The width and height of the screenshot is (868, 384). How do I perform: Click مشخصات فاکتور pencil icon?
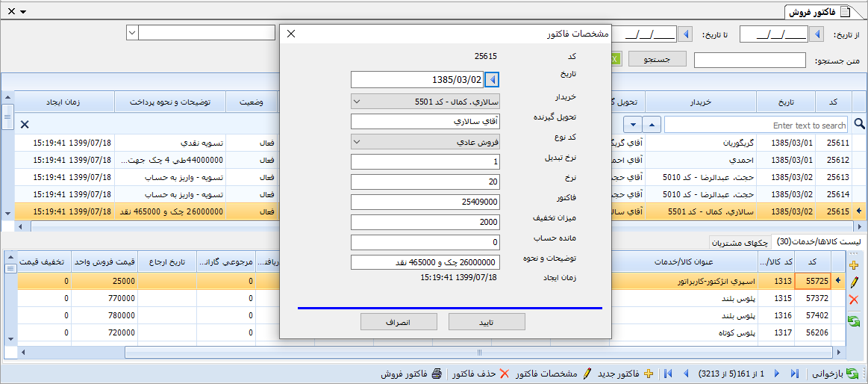[x=587, y=374]
